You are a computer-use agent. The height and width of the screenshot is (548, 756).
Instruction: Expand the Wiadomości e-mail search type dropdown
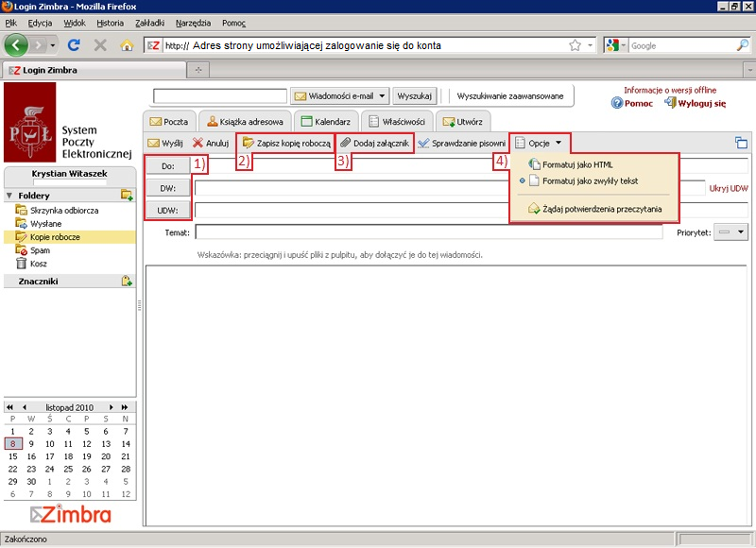[x=383, y=95]
